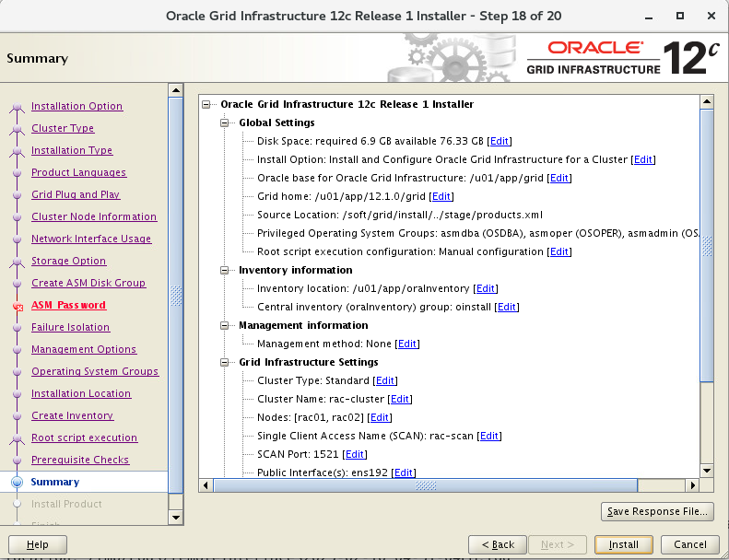Viewport: 729px width, 560px height.
Task: Jump to Network Interface Usage step
Action: [91, 239]
